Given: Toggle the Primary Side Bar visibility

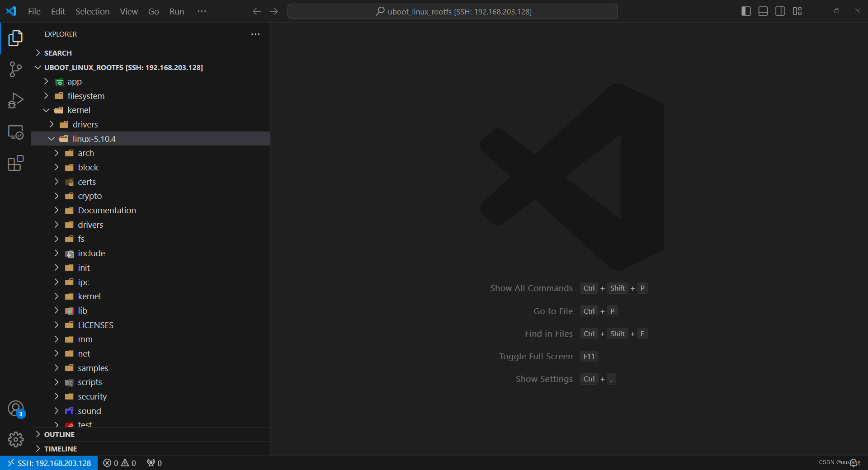Looking at the screenshot, I should click(x=745, y=11).
